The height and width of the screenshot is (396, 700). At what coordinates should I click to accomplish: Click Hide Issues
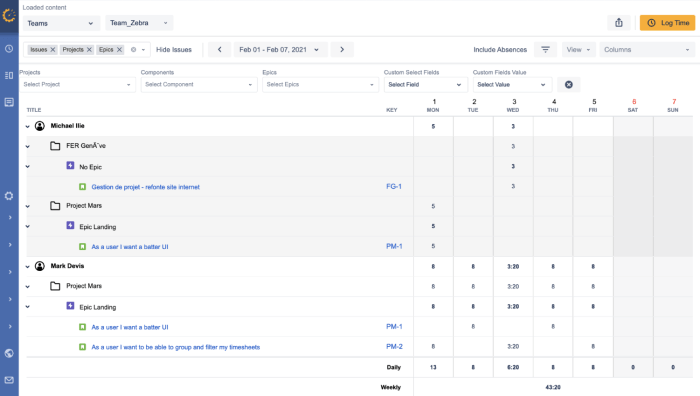(x=174, y=50)
